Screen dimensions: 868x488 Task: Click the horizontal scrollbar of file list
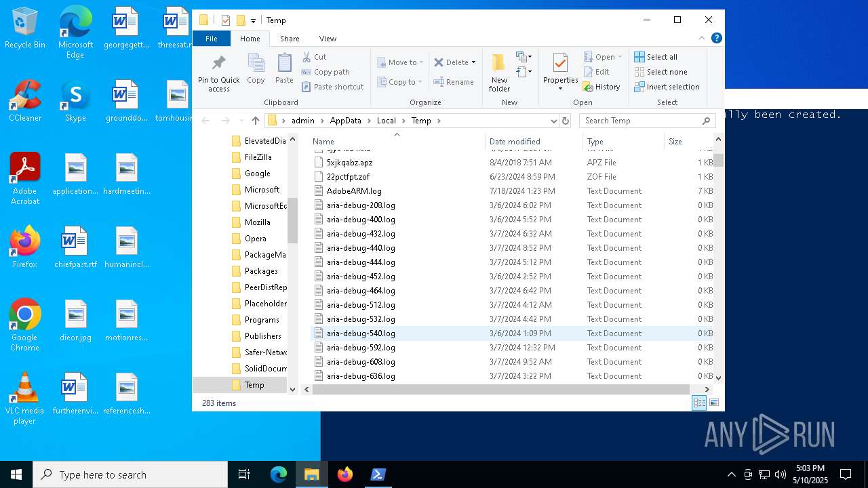pyautogui.click(x=502, y=389)
